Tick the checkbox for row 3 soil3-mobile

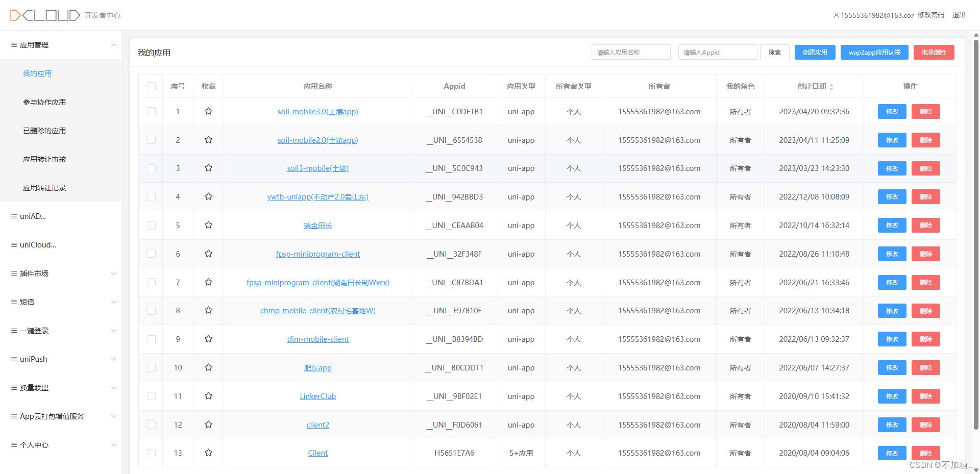tap(152, 168)
